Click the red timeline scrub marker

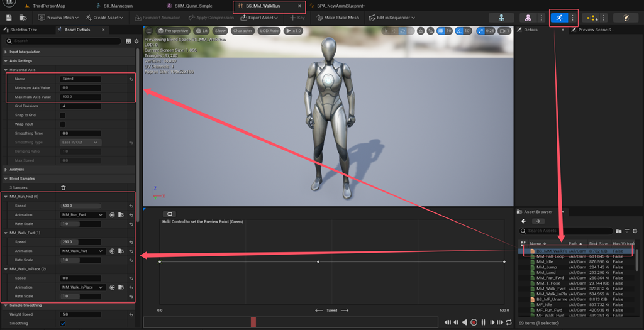click(x=253, y=322)
